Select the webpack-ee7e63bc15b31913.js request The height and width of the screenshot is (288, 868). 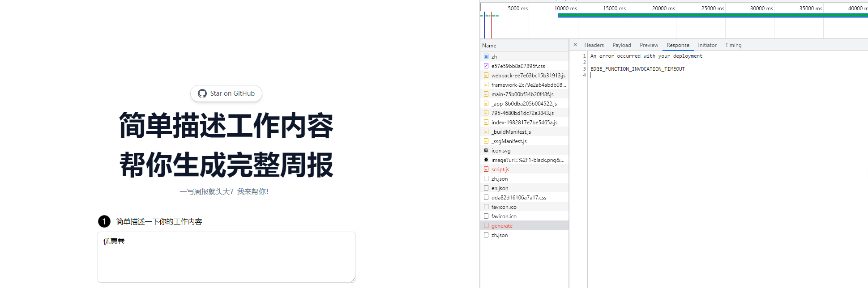(524, 76)
